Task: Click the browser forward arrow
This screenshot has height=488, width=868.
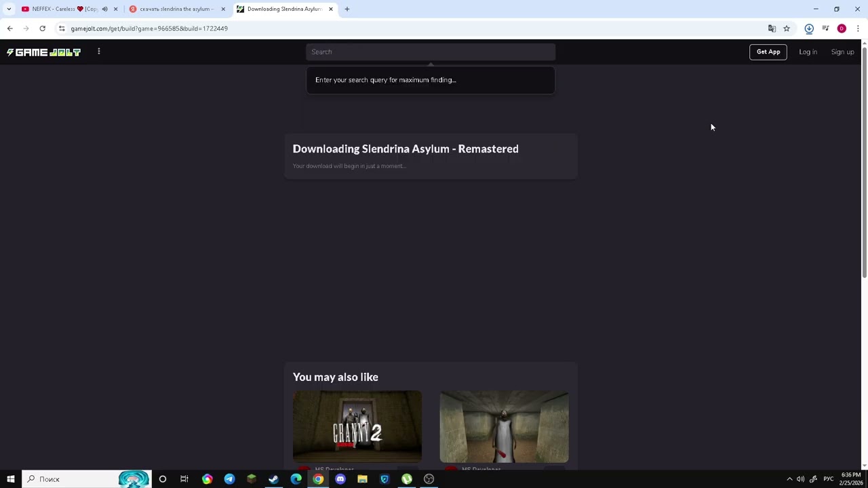Action: 26,28
